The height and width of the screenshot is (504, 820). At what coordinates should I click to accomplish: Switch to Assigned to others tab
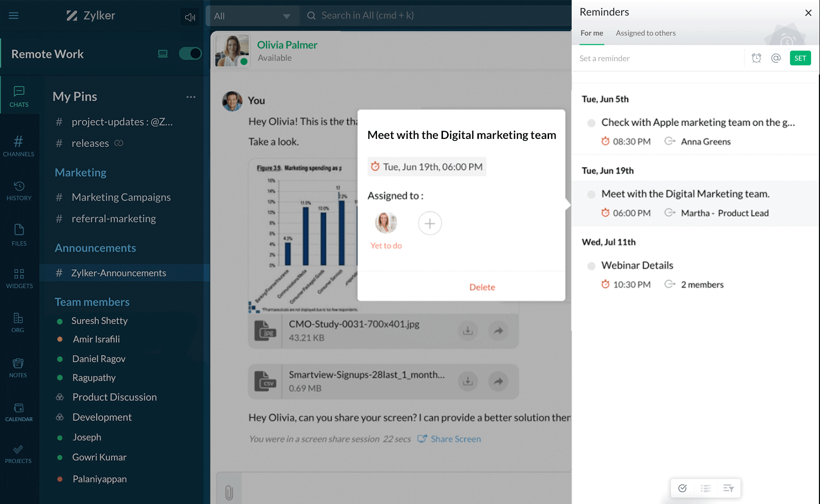[x=646, y=33]
